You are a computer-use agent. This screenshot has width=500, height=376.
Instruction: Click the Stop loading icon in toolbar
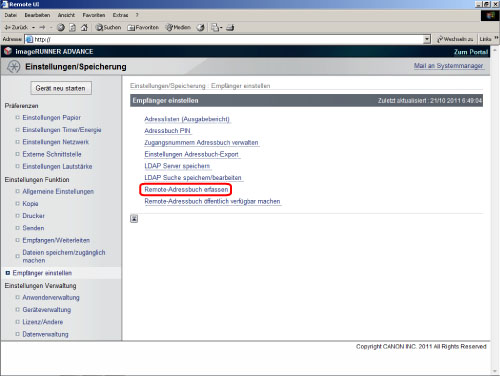(61, 28)
